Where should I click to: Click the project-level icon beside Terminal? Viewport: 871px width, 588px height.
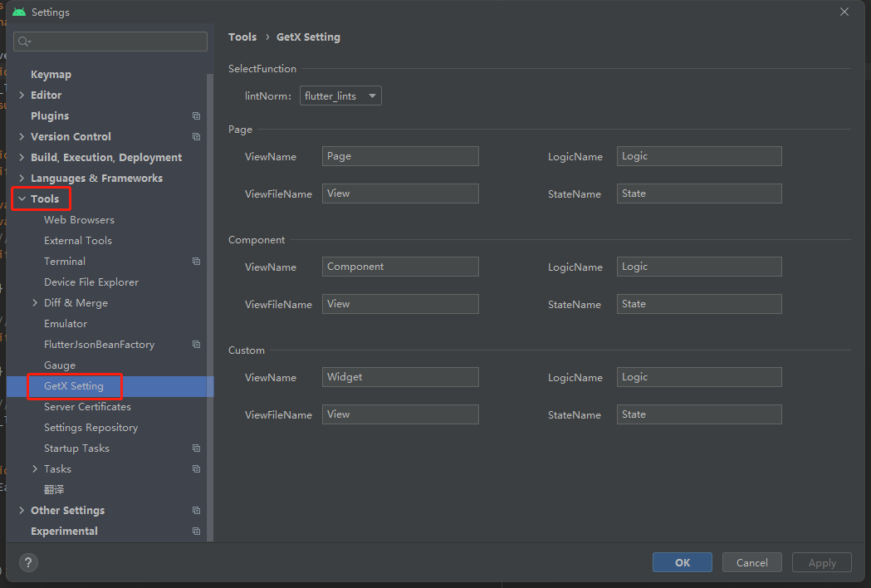(196, 262)
